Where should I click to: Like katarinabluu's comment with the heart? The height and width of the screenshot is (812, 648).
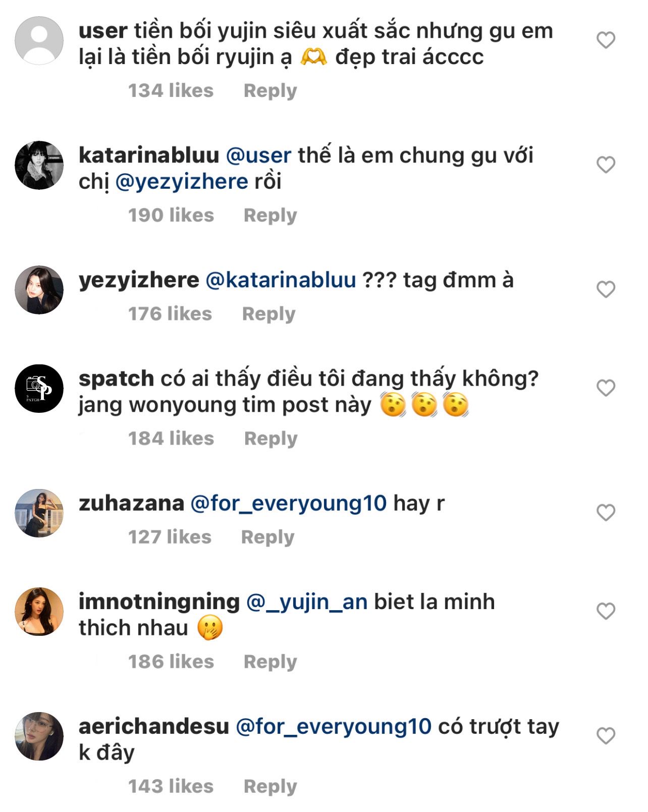pyautogui.click(x=606, y=165)
